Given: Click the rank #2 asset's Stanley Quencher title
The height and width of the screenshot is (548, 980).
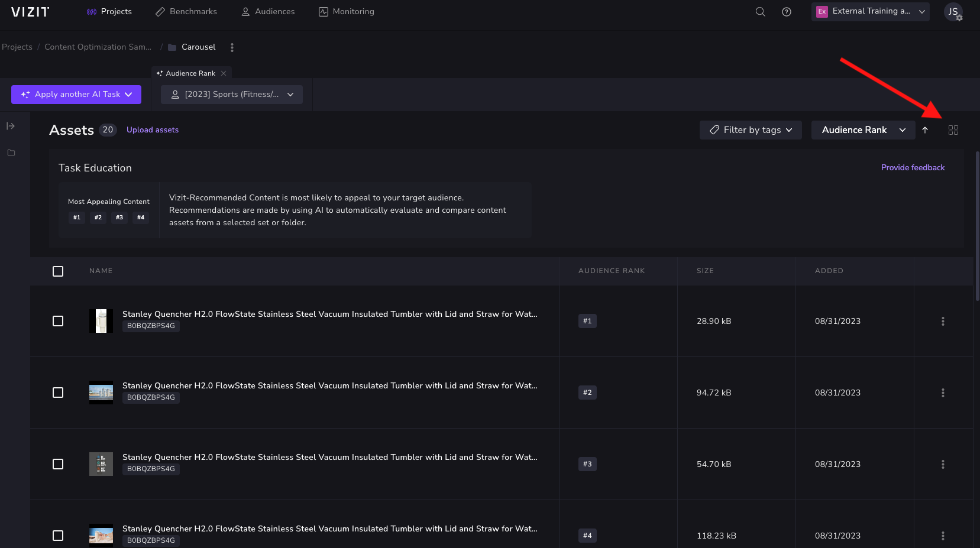Looking at the screenshot, I should [330, 385].
